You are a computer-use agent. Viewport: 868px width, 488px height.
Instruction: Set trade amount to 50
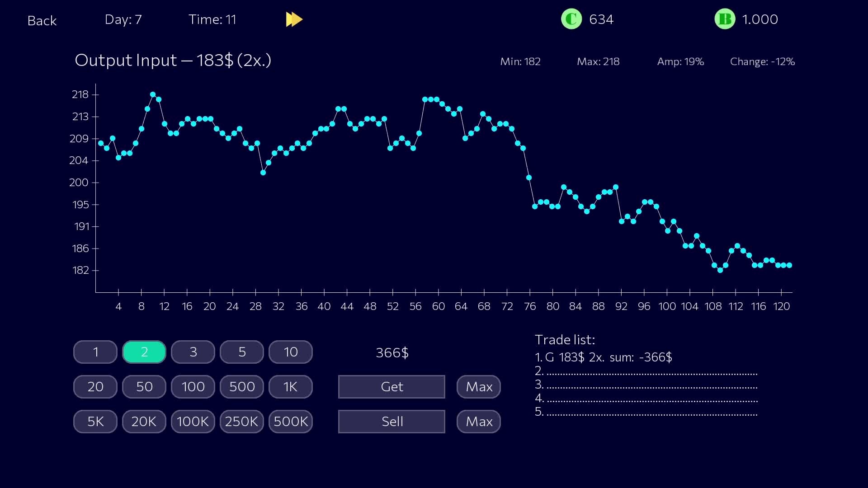pos(144,387)
